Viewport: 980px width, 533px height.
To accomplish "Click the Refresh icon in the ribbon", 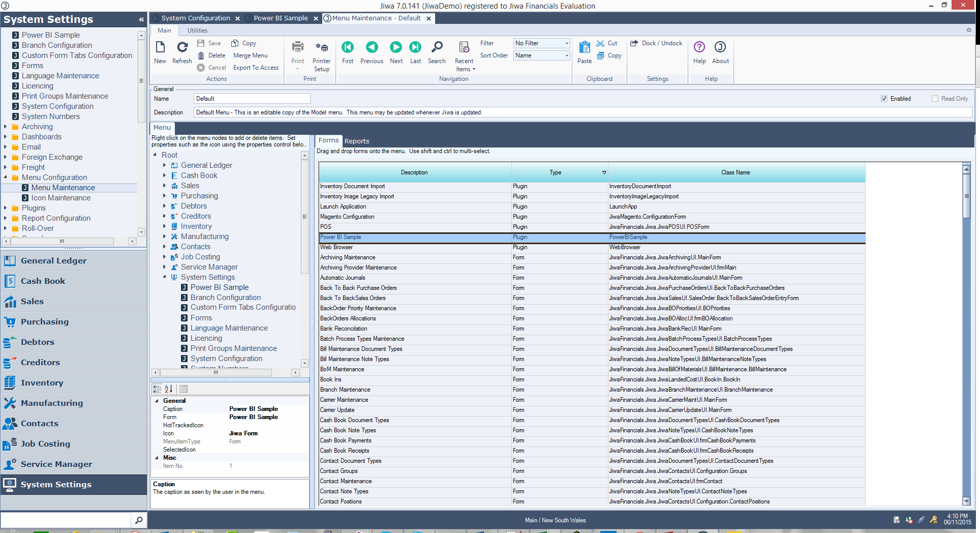I will coord(182,48).
